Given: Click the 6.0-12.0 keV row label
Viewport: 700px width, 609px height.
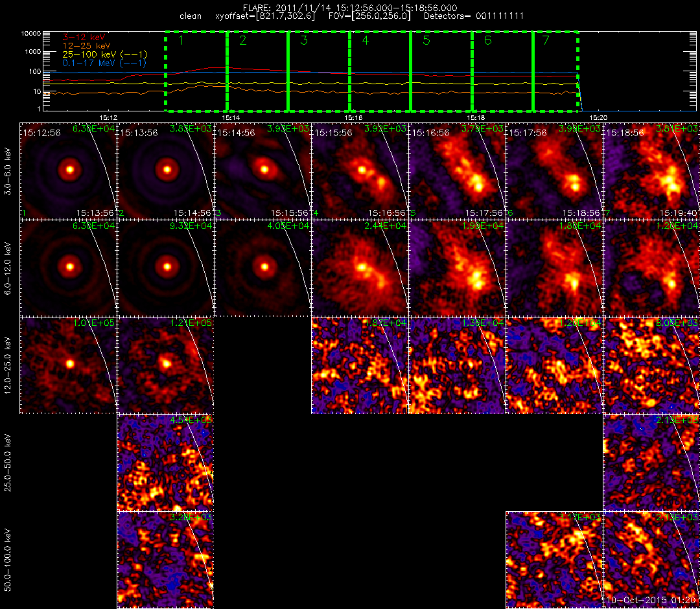Looking at the screenshot, I should click(x=8, y=268).
